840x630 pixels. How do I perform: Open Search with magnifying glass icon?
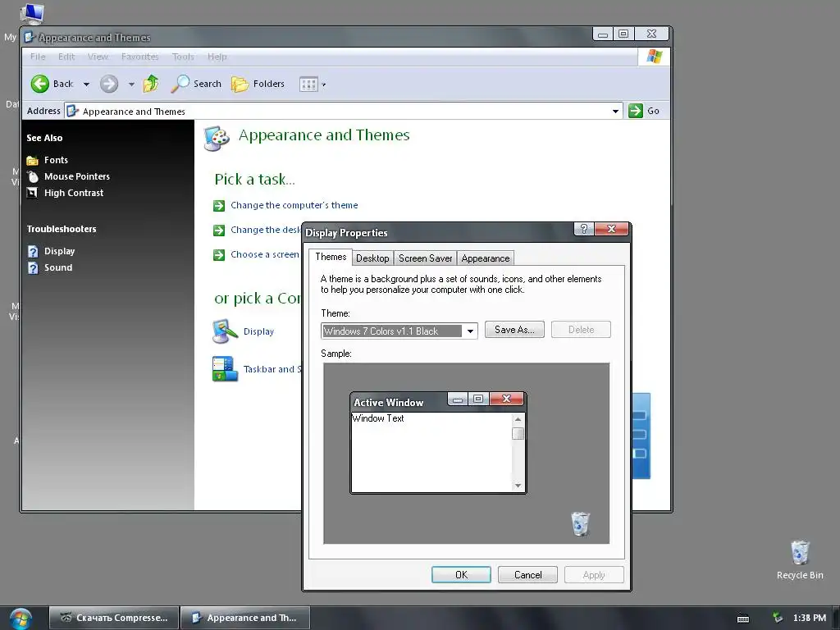pyautogui.click(x=180, y=84)
